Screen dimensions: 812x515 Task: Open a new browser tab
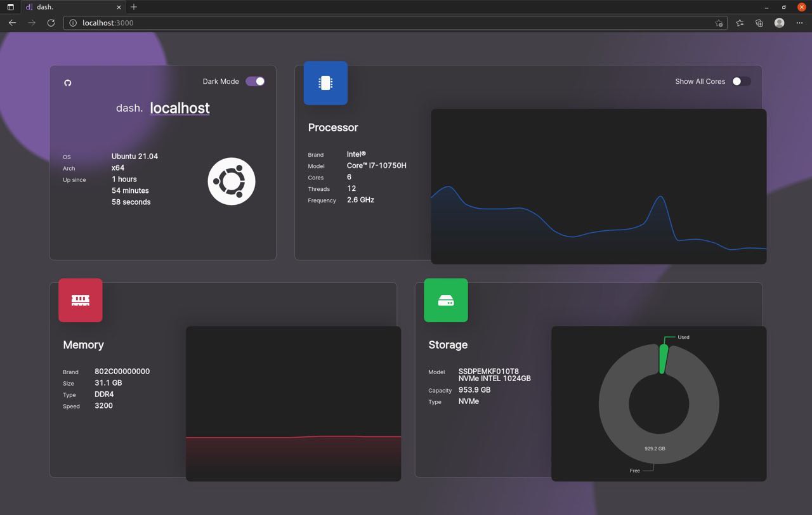[133, 7]
